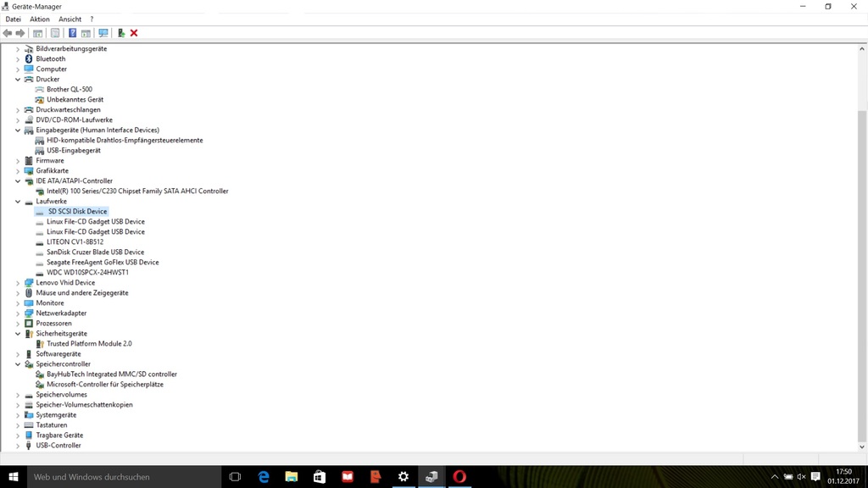Image resolution: width=868 pixels, height=488 pixels.
Task: Click the Web und Windows durchsuchen search box
Action: 125,476
